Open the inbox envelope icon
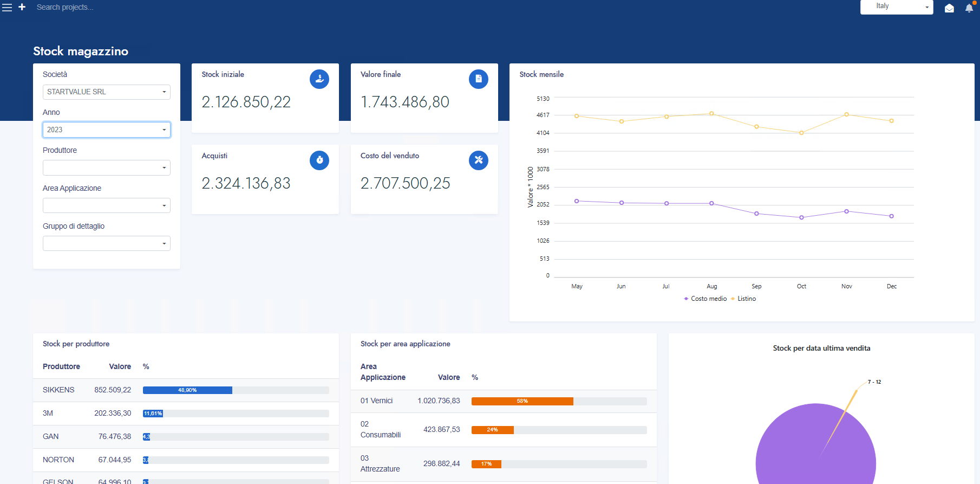980x484 pixels. (949, 8)
